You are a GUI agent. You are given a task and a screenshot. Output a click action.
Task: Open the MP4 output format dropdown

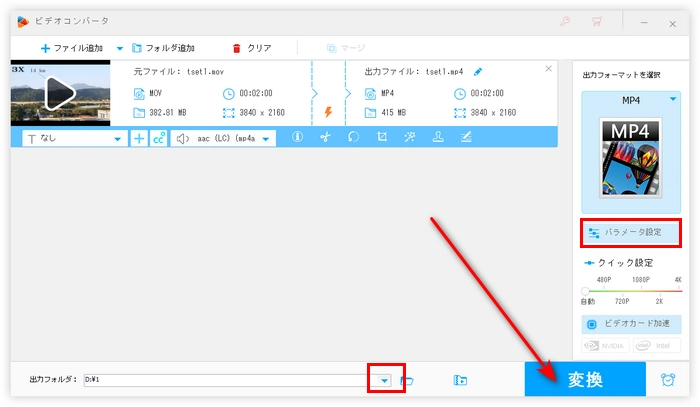click(673, 100)
